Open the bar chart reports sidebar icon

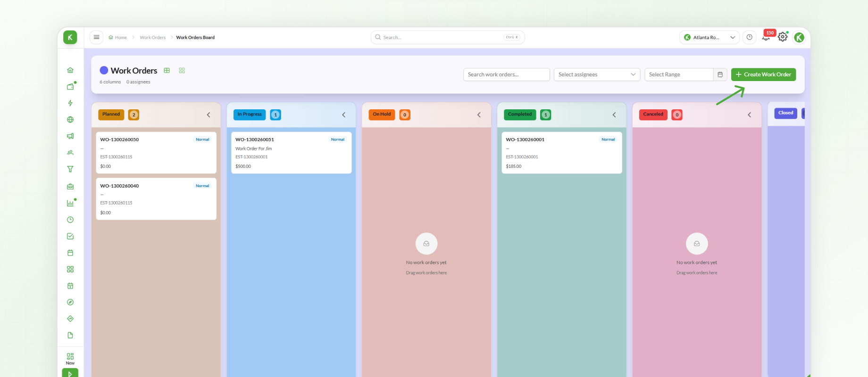click(70, 203)
